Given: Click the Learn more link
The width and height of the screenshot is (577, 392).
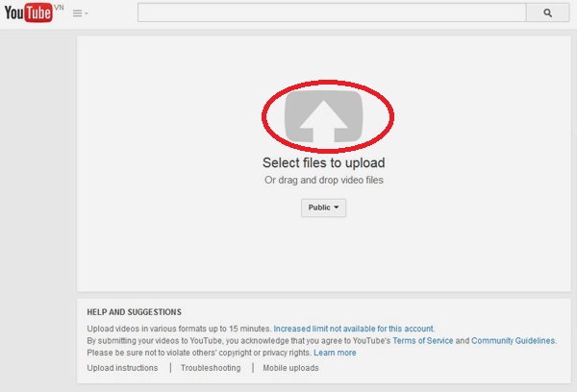Looking at the screenshot, I should 335,353.
